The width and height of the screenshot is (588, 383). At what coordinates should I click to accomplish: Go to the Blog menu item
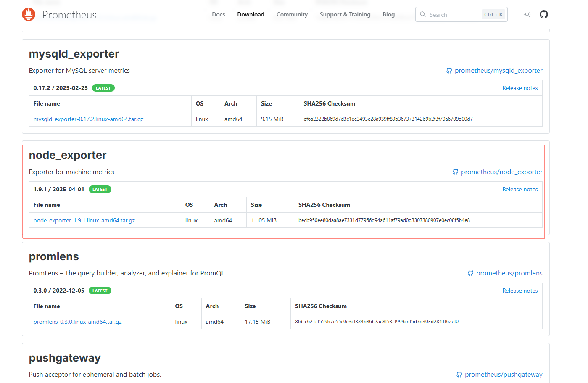[389, 14]
